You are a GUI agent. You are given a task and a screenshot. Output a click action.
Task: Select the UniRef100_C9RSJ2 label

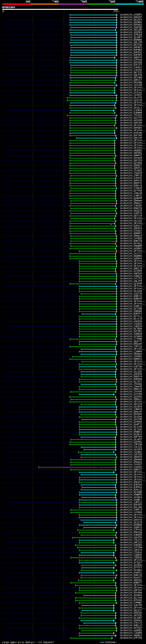pyautogui.click(x=131, y=502)
